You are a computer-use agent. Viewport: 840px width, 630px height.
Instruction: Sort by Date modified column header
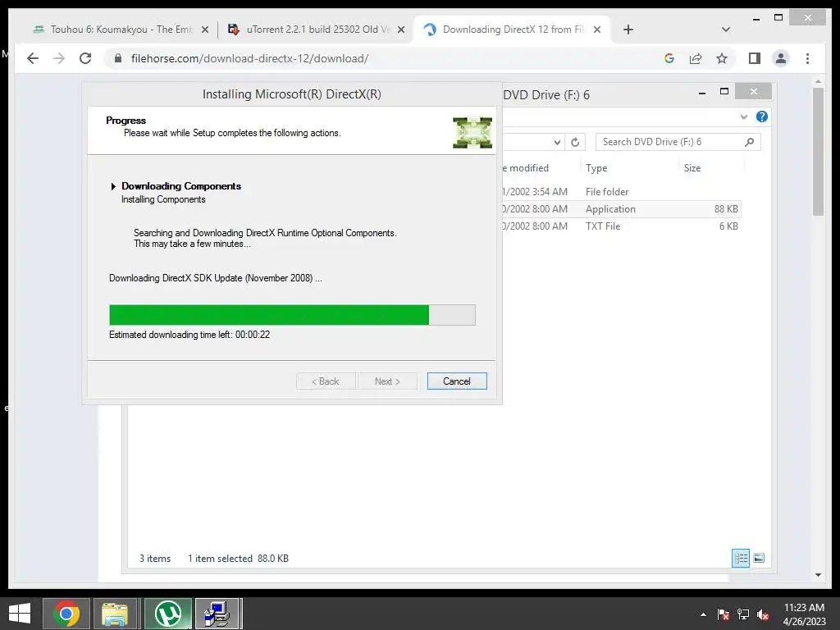point(526,168)
